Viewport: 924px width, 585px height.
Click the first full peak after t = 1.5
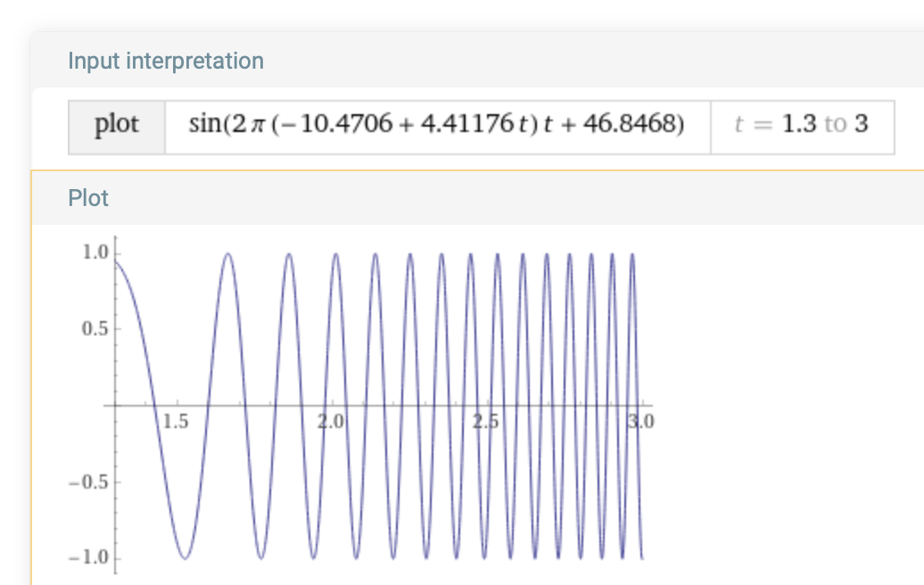pyautogui.click(x=228, y=254)
